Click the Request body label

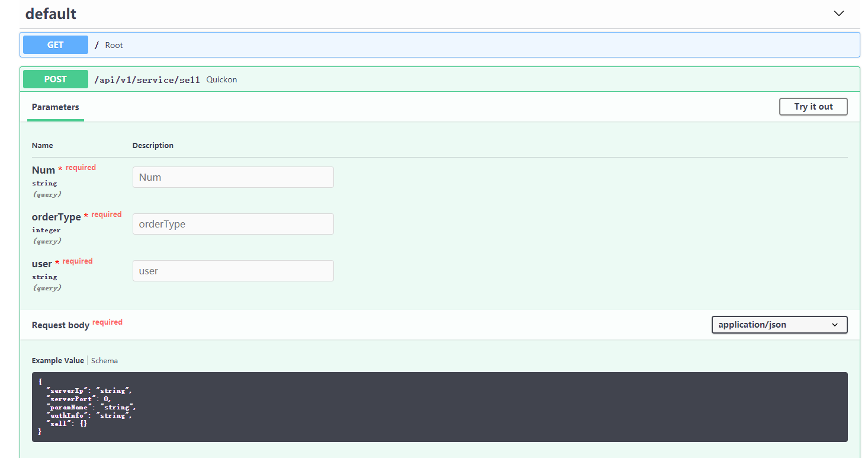coord(60,325)
